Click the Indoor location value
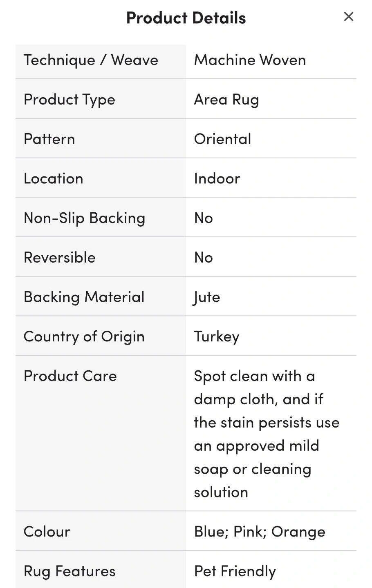Screen dimensions: 372x588 217,179
